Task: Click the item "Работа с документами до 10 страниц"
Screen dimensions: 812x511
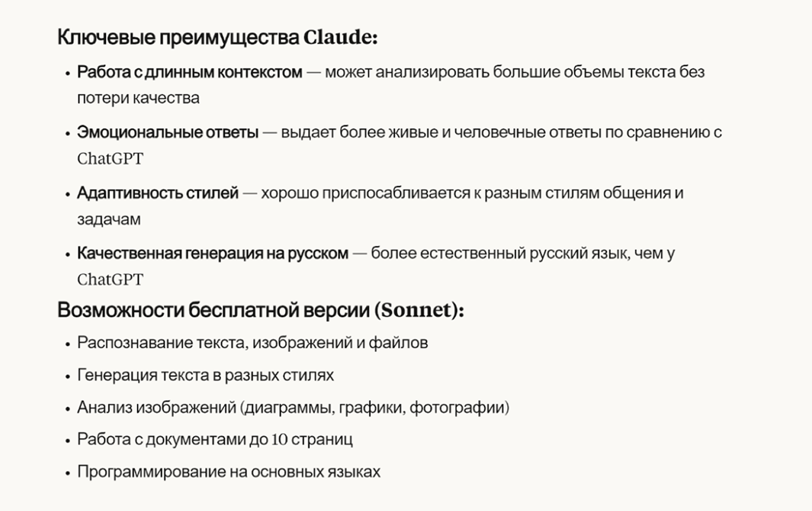Action: click(215, 439)
